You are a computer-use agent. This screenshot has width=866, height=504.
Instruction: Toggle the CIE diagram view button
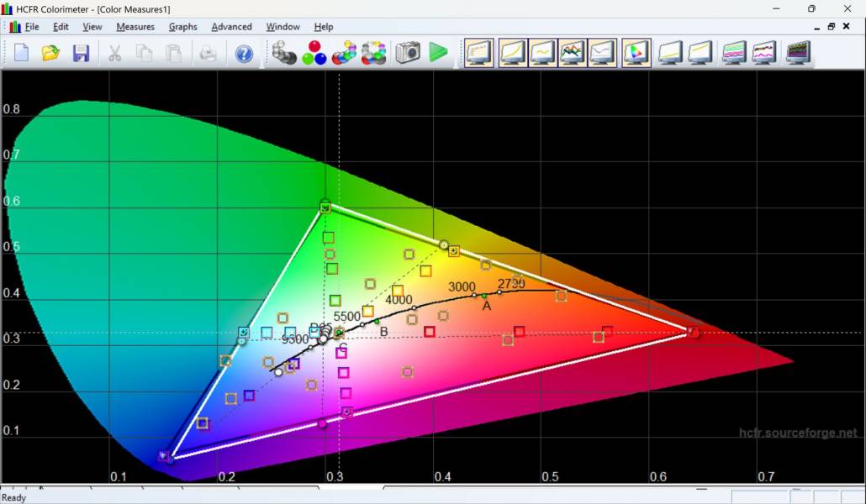click(x=636, y=54)
